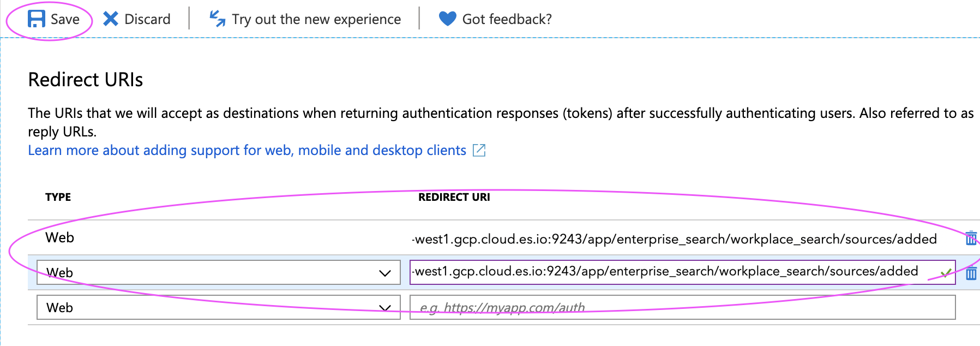Open the Web type dropdown in the highlighted row

(218, 272)
